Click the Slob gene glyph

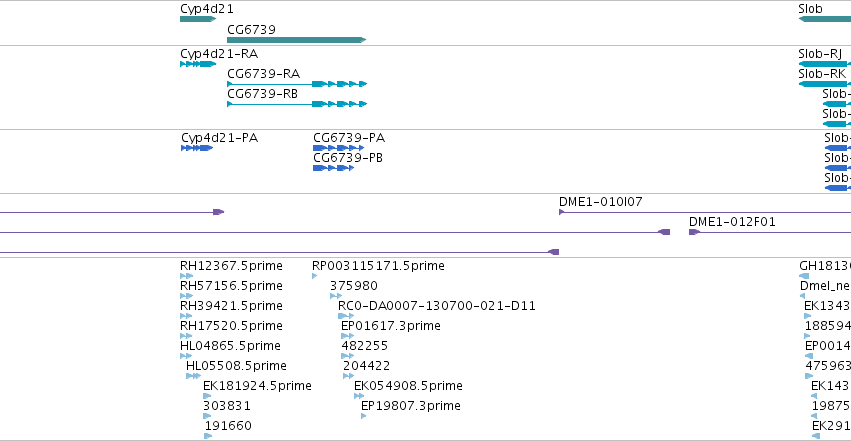pyautogui.click(x=824, y=19)
